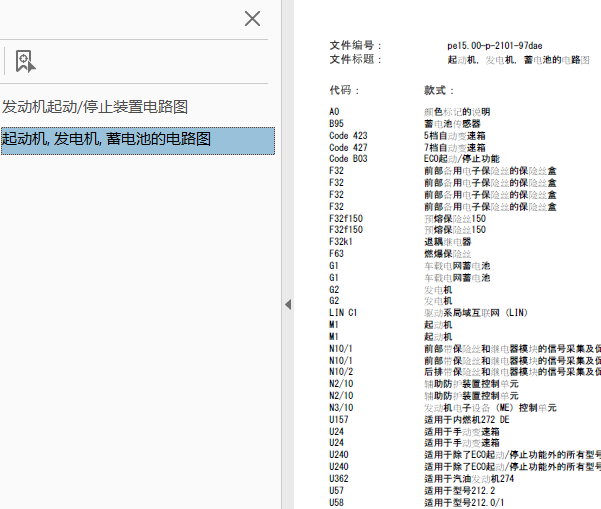Viewport: 601px width, 509px height.
Task: Open bookmark 发动机起动/停止装置电路图
Action: 95,107
